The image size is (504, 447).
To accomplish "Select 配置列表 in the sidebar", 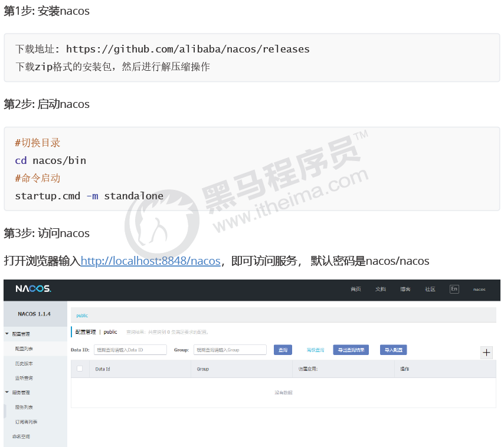I will click(24, 349).
